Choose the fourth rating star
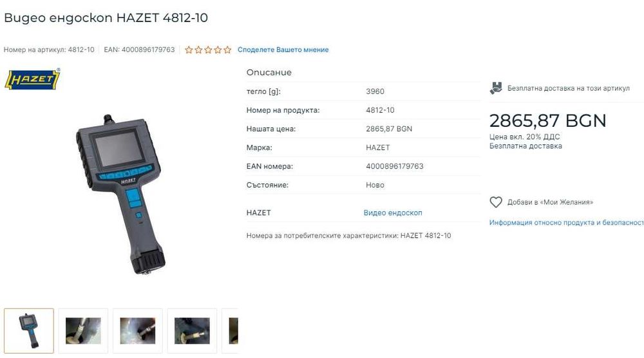644x358 pixels. click(x=218, y=50)
